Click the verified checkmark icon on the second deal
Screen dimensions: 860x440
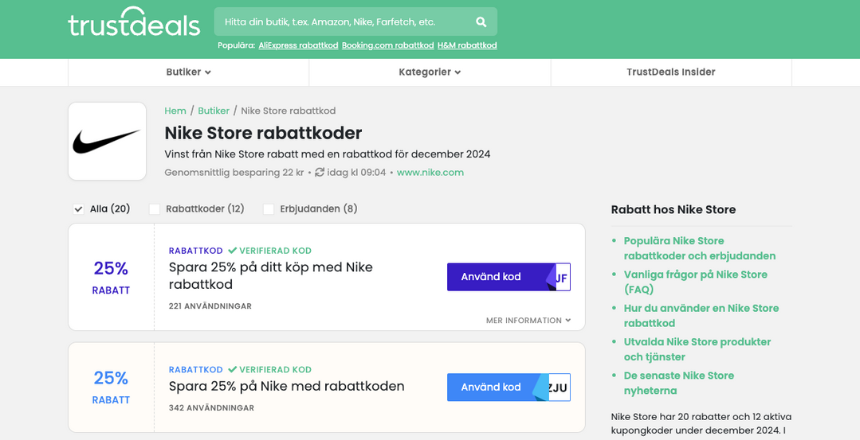tap(233, 370)
